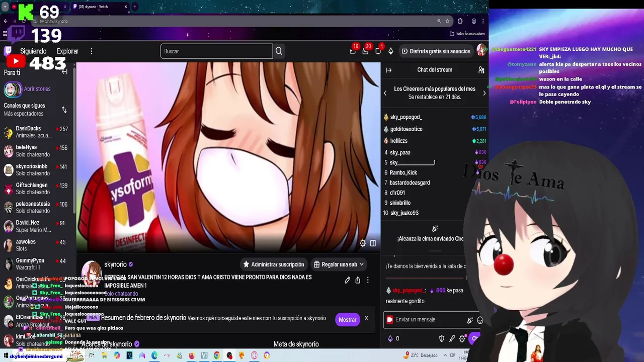Open more options below the stream title
Image resolution: width=644 pixels, height=362 pixels.
click(368, 280)
